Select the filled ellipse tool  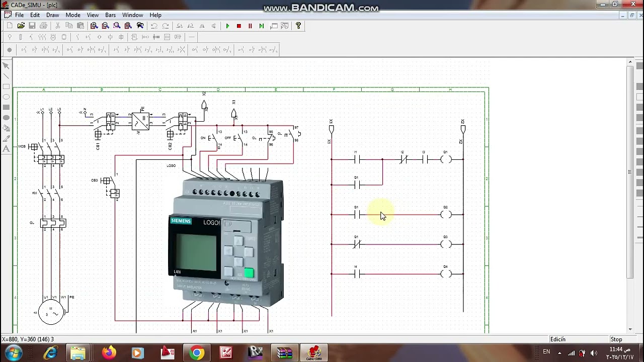point(6,118)
